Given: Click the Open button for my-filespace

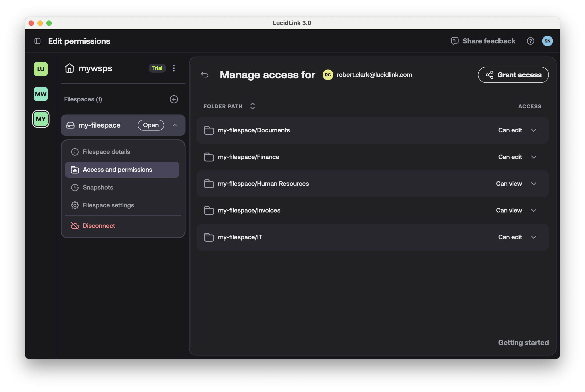Looking at the screenshot, I should (151, 125).
